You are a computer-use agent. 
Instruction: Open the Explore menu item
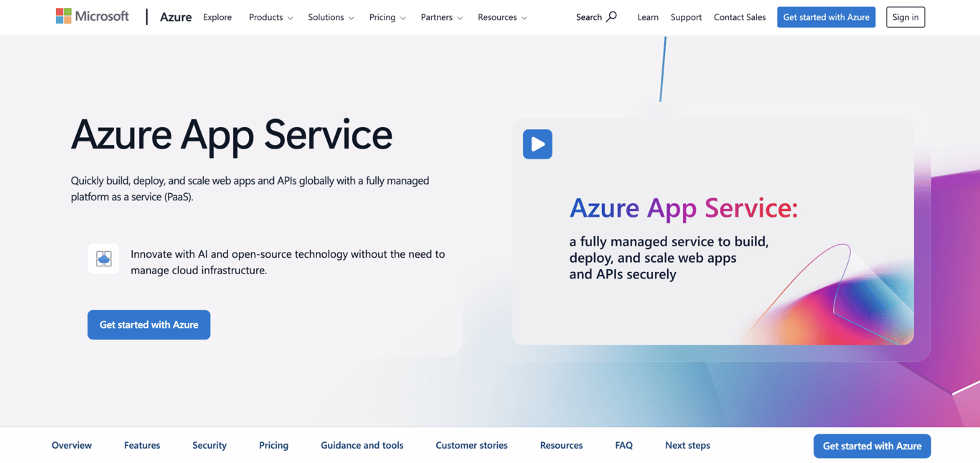pyautogui.click(x=217, y=17)
